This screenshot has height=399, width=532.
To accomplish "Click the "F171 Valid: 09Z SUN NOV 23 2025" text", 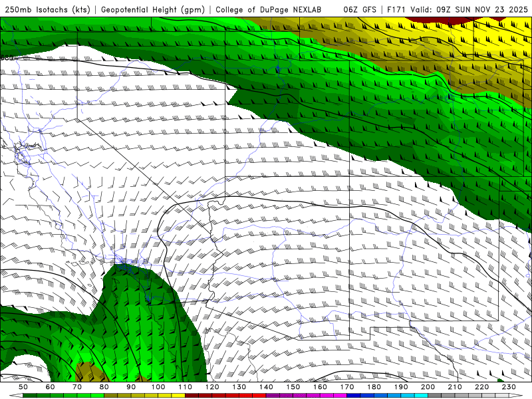I will click(458, 9).
